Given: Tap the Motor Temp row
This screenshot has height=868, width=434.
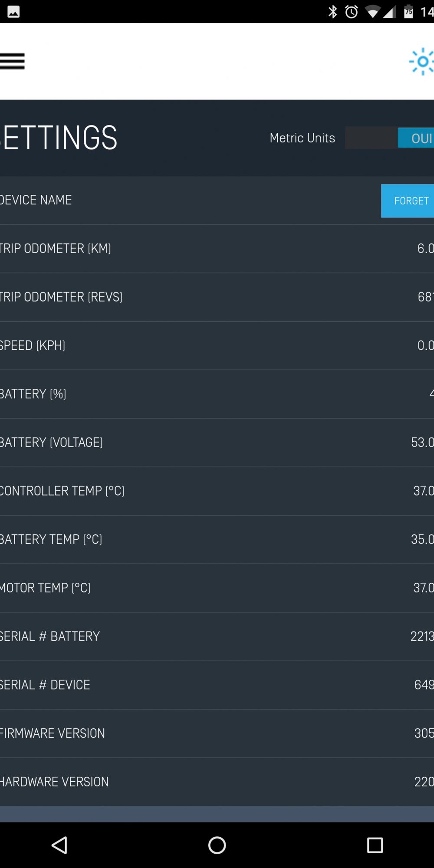Looking at the screenshot, I should pyautogui.click(x=217, y=588).
